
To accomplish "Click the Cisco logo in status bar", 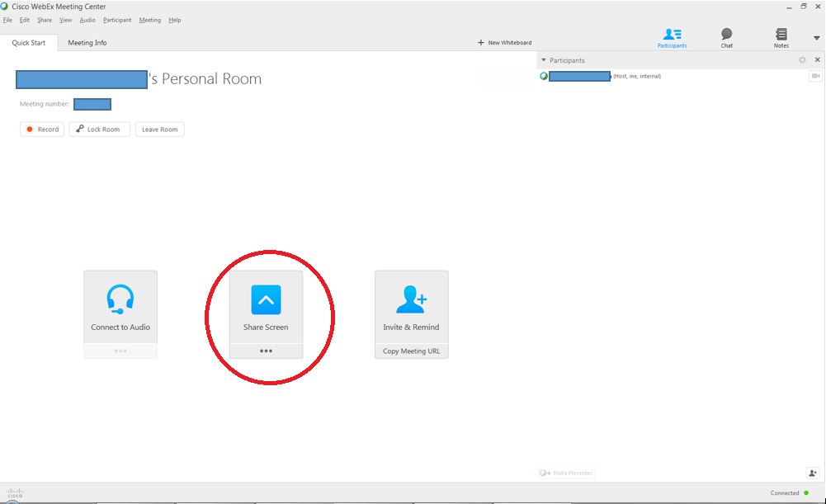I will coord(15,493).
